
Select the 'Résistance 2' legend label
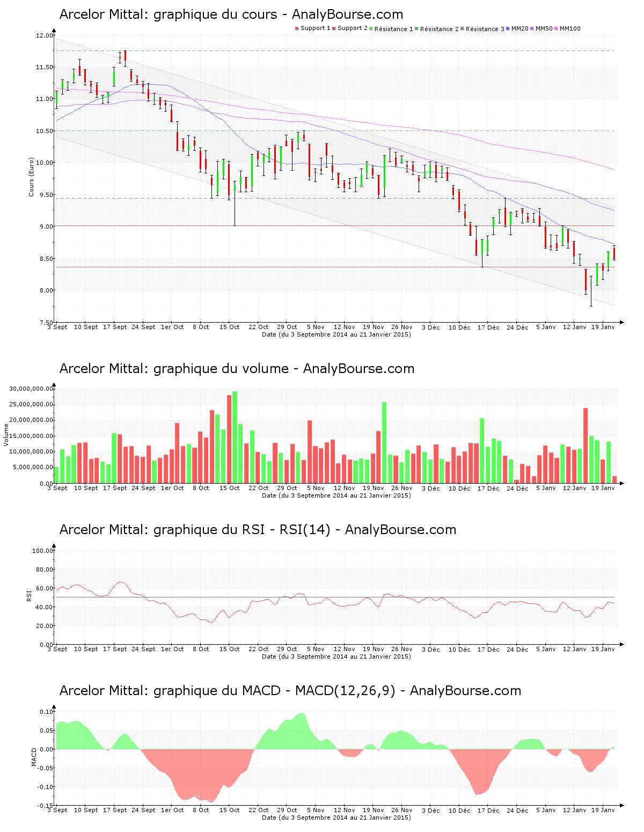440,29
